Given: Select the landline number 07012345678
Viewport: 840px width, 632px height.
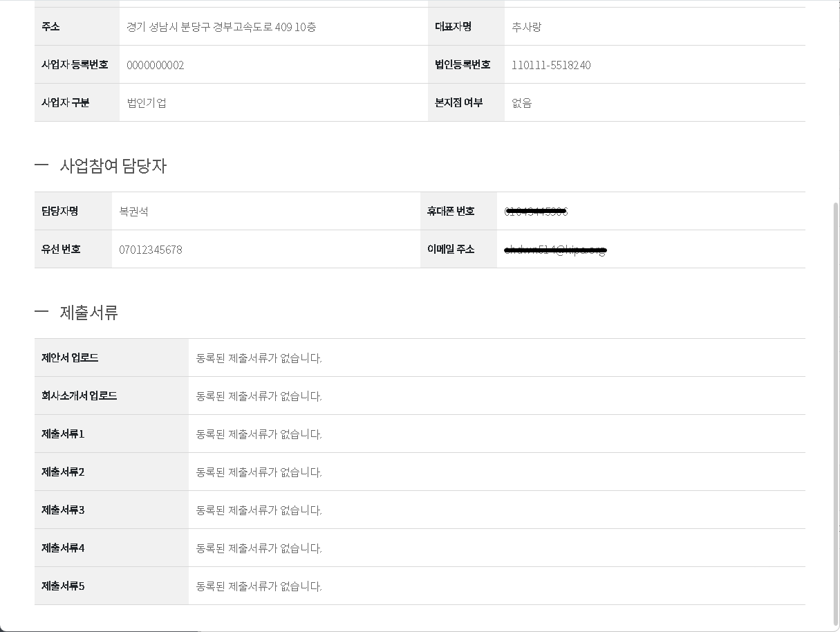Looking at the screenshot, I should (151, 250).
